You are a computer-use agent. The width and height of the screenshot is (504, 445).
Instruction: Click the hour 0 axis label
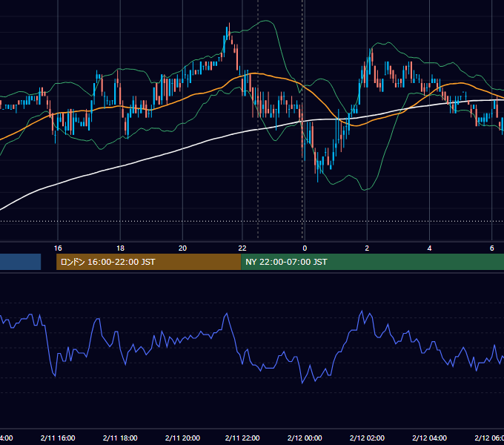tap(305, 248)
